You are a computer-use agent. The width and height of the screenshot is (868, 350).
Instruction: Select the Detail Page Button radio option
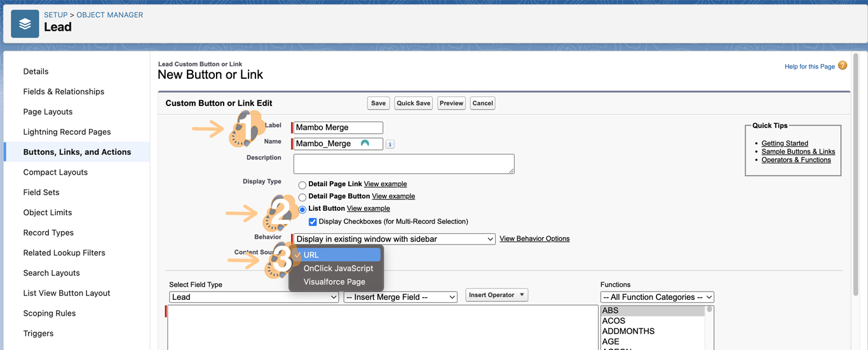pos(302,197)
